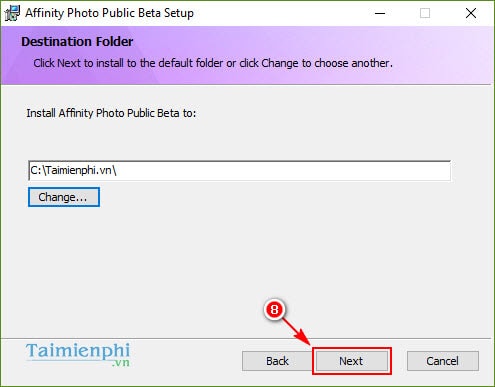The height and width of the screenshot is (387, 495).
Task: Click inside the C:\Taimienphi.vn\ path field
Action: pyautogui.click(x=239, y=171)
